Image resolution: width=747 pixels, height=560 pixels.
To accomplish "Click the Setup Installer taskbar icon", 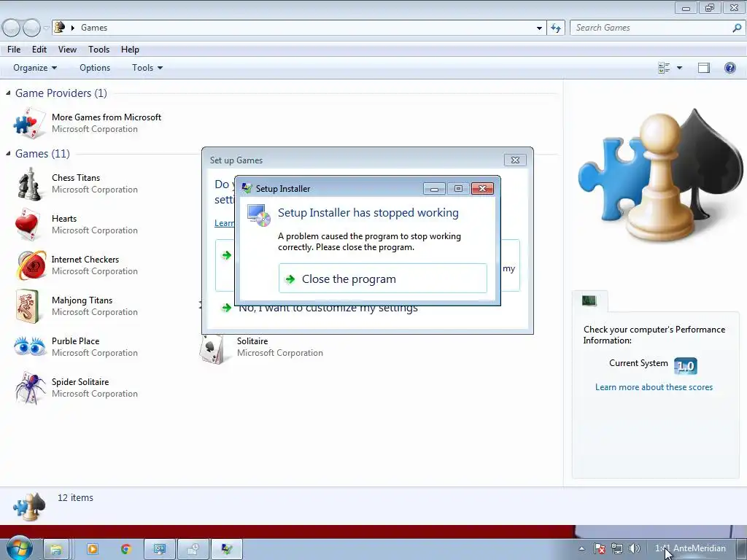I will coord(227,550).
